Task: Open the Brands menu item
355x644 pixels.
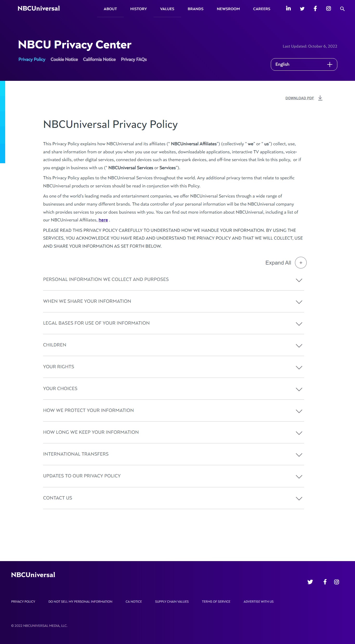Action: 195,9
